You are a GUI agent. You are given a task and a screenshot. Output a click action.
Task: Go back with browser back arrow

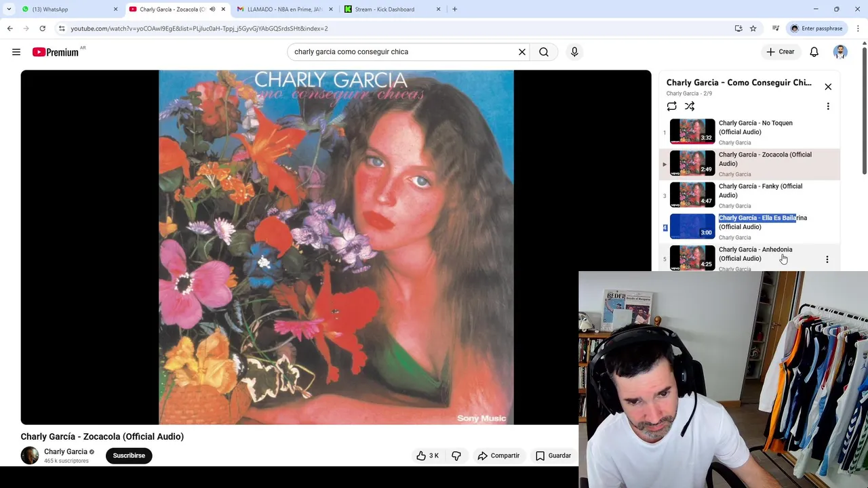pos(9,28)
